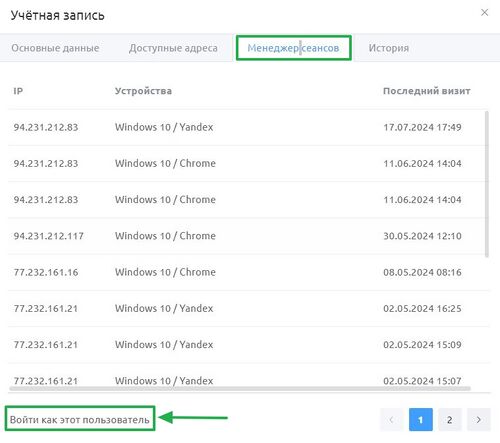
Task: Open the Основные данные tab
Action: coord(55,48)
